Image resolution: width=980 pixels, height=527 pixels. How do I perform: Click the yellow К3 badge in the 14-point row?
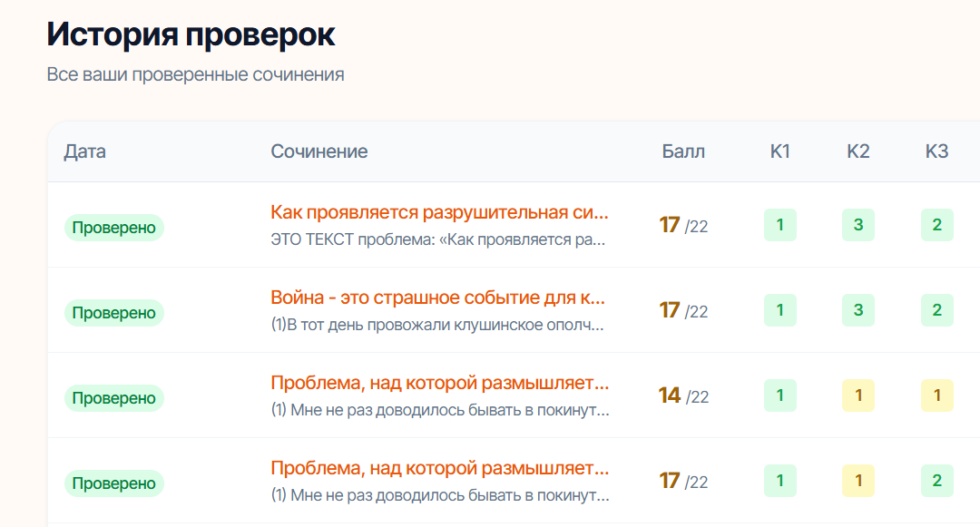[937, 396]
